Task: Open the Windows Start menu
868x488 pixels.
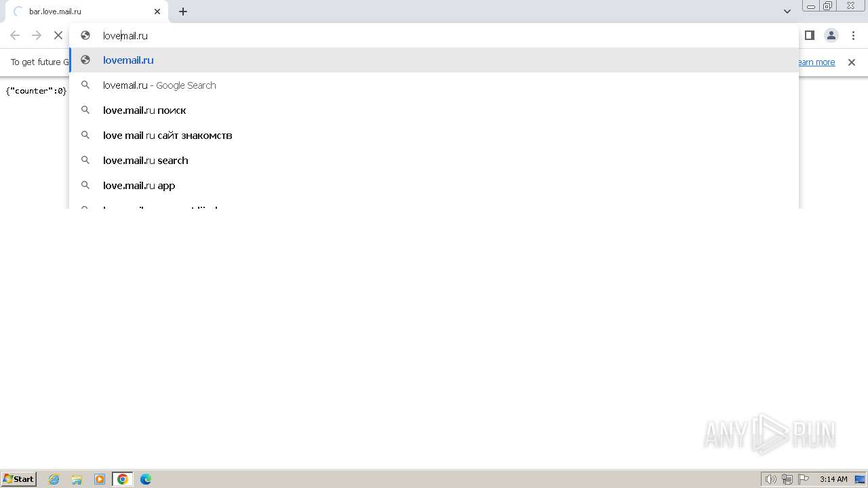Action: point(19,479)
